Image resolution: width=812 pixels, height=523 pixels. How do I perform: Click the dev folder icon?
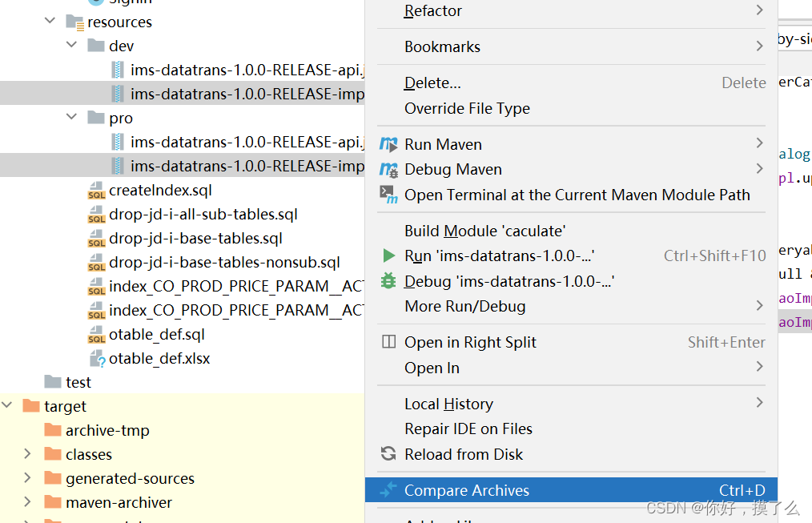(x=96, y=46)
